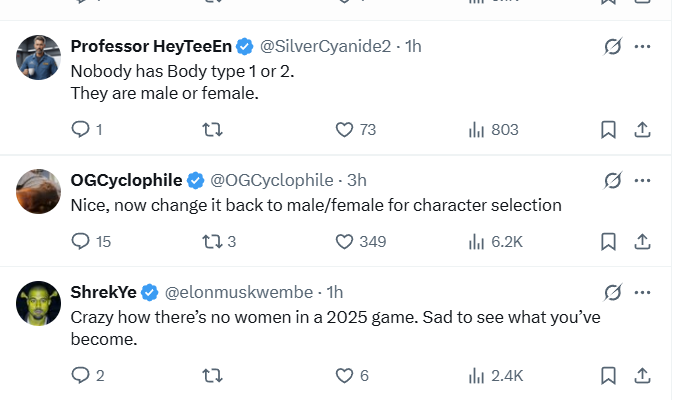Repost Professor HeyTeeEn's tweet
Image resolution: width=677 pixels, height=400 pixels.
coord(212,129)
